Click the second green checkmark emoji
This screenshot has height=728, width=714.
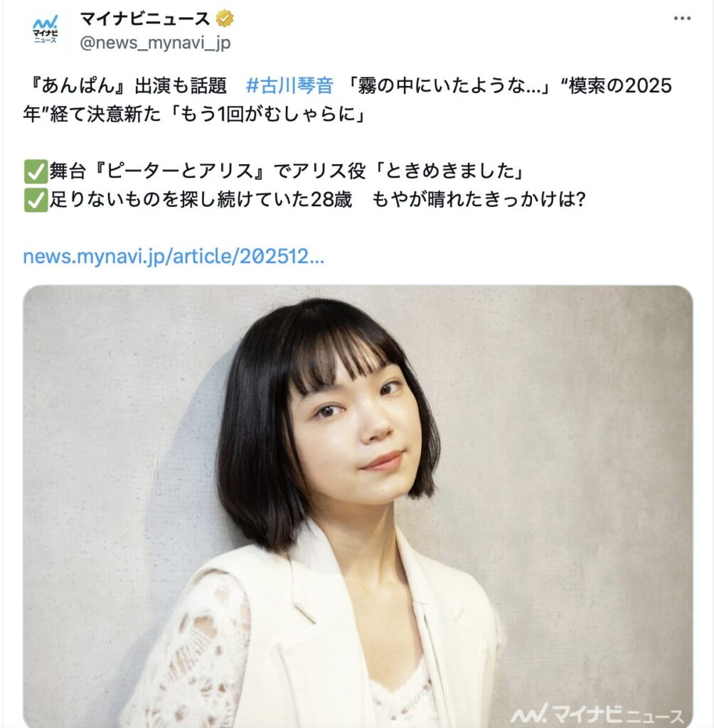pyautogui.click(x=36, y=200)
